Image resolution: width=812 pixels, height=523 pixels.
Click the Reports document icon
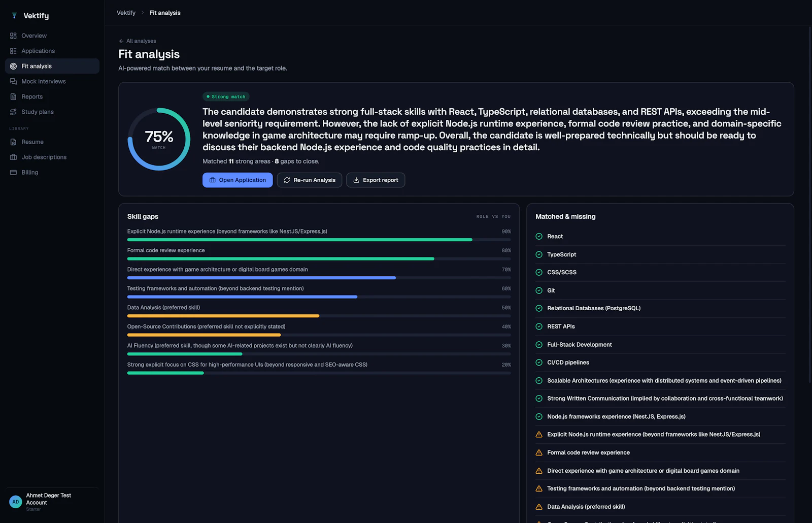click(x=13, y=96)
